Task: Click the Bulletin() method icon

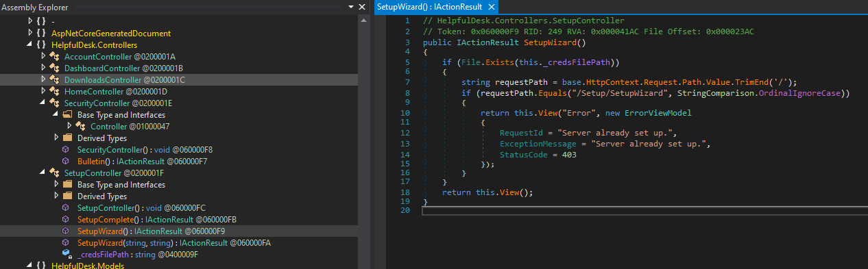Action: click(67, 161)
